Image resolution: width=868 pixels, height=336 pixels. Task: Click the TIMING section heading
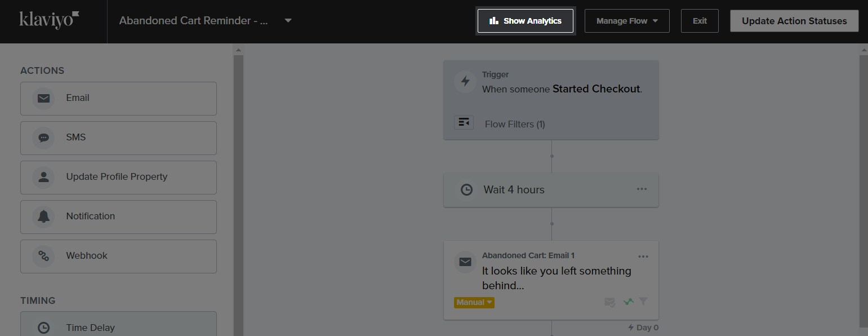tap(38, 300)
